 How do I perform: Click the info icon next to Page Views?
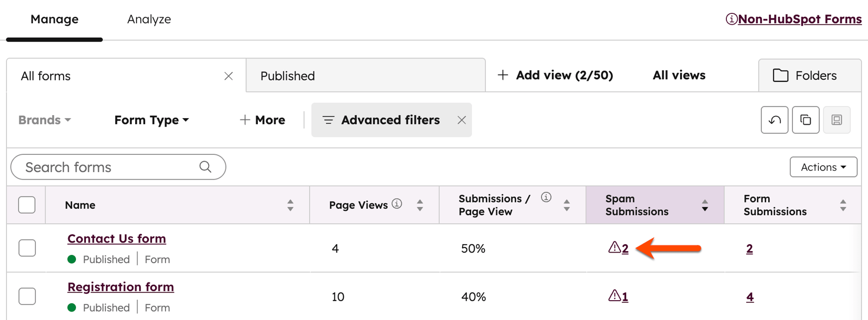[x=397, y=204]
